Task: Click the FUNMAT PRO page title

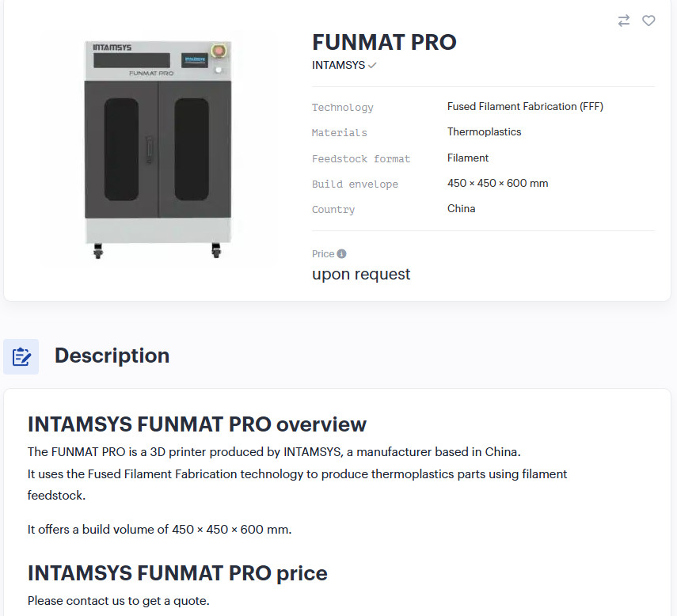Action: point(384,42)
